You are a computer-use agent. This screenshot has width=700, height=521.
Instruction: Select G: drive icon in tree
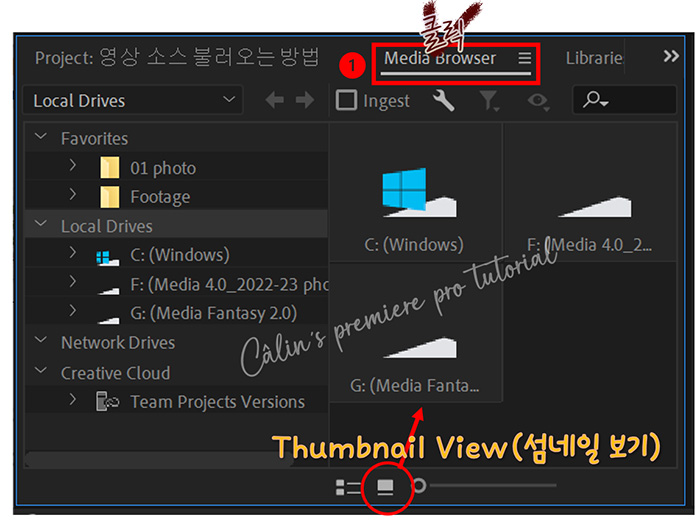(x=108, y=320)
